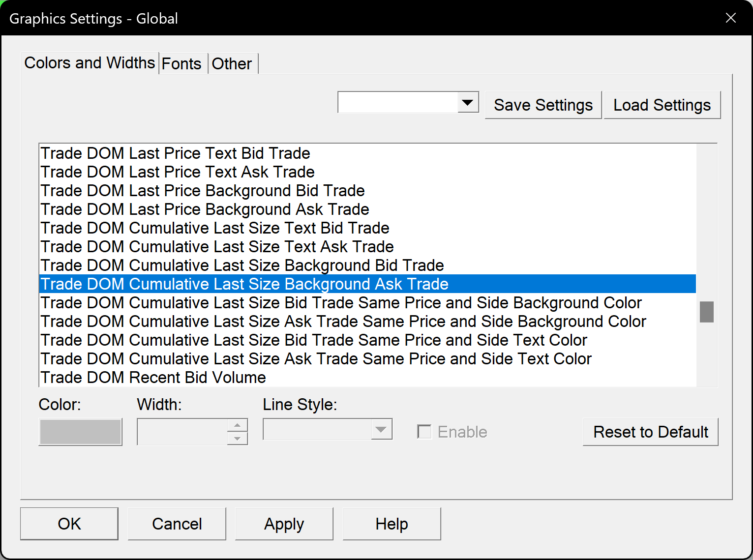
Task: Click the Save Settings button
Action: (x=543, y=105)
